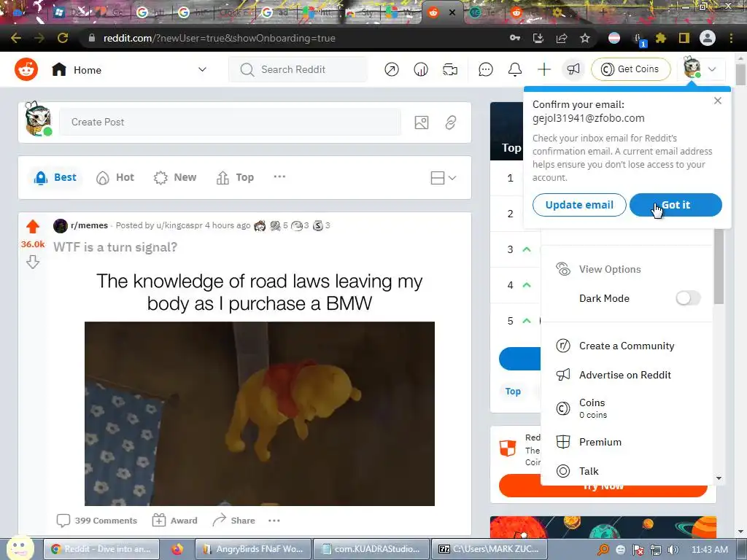The height and width of the screenshot is (560, 747).
Task: Click the Update email button
Action: pyautogui.click(x=579, y=205)
